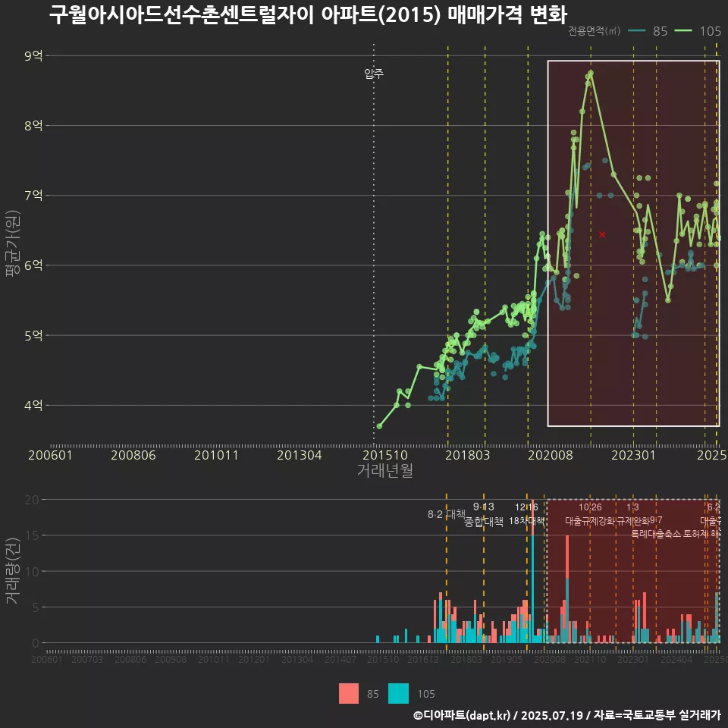The height and width of the screenshot is (728, 728).
Task: Click the 특례대출축소 annotation text
Action: pos(656,534)
